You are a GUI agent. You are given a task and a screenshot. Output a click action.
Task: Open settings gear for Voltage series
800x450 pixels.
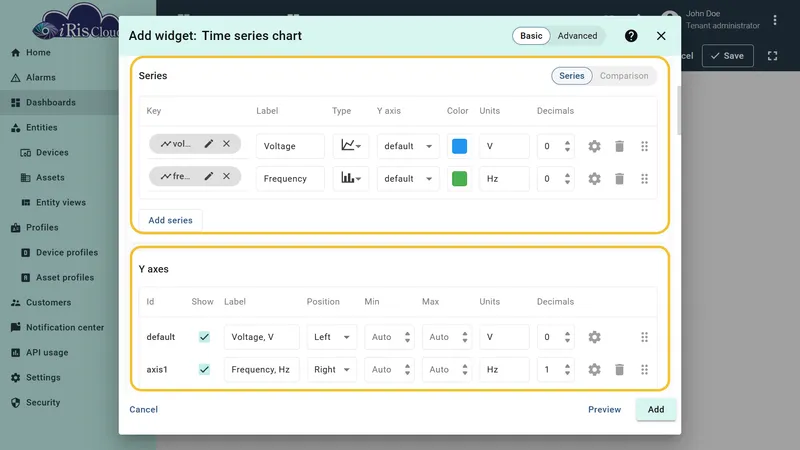[x=594, y=146]
